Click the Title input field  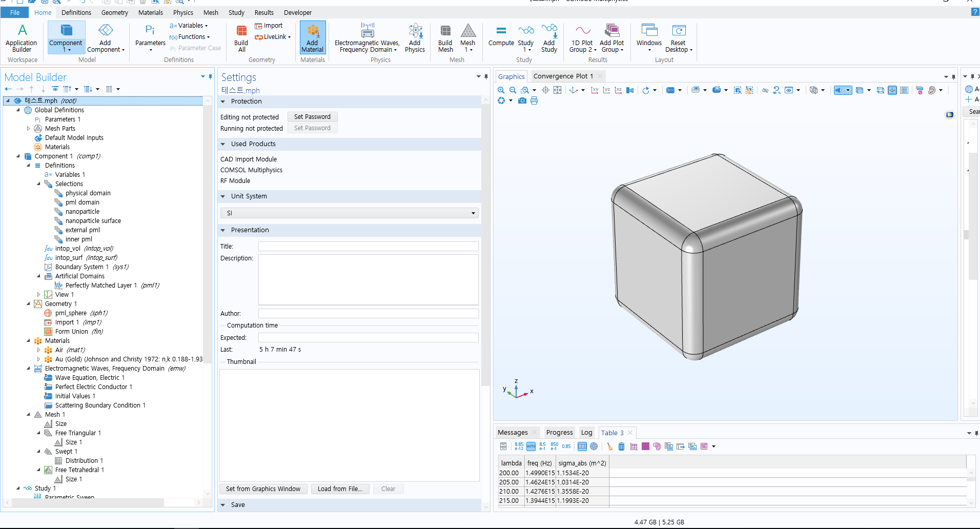point(368,247)
